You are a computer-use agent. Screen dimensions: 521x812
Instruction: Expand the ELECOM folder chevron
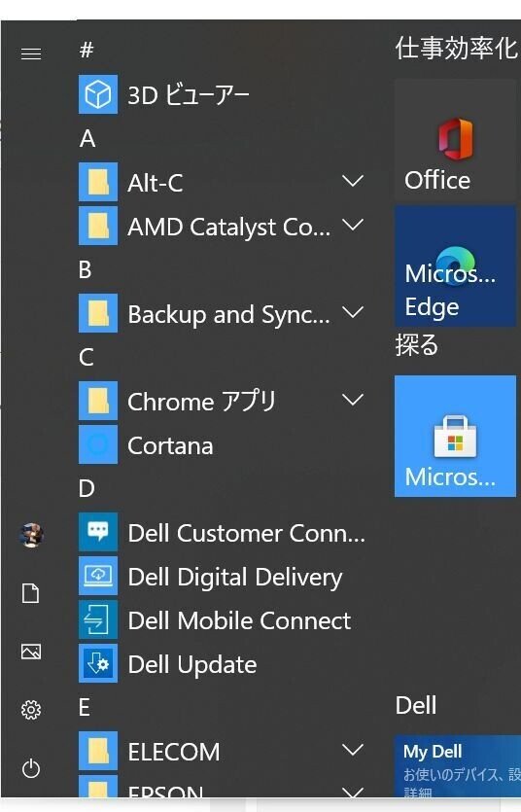click(353, 750)
